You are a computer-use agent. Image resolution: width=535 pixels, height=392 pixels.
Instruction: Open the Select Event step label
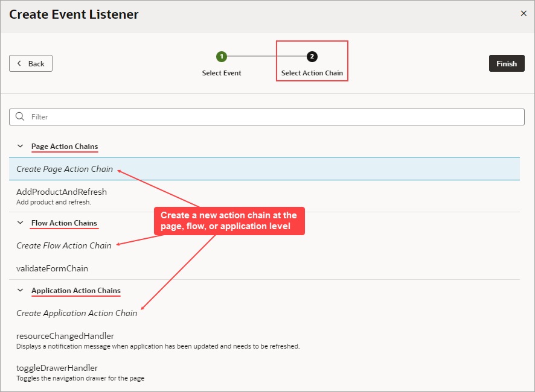coord(222,73)
